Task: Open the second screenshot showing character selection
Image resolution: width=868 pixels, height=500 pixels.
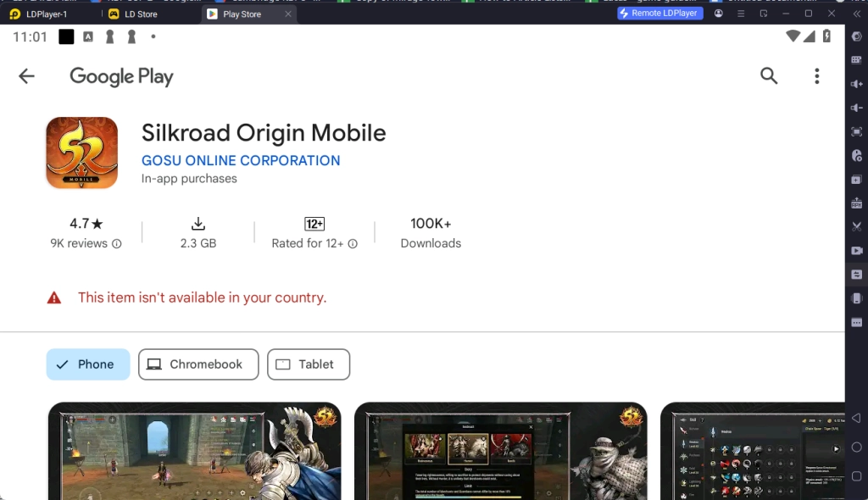Action: (x=500, y=451)
